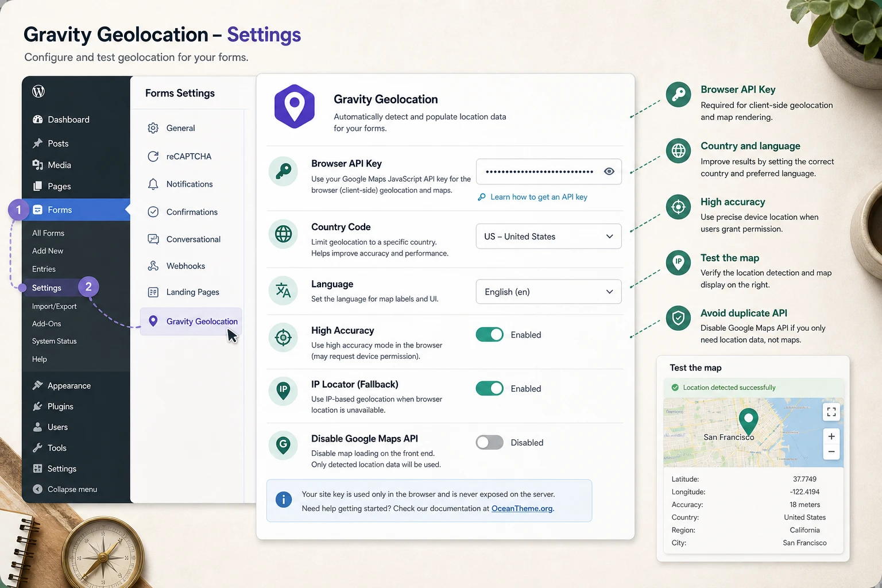Click the Language translate icon
Image resolution: width=882 pixels, height=588 pixels.
pos(284,291)
